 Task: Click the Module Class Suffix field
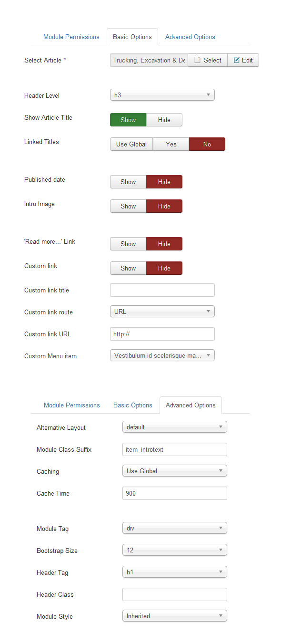(175, 449)
